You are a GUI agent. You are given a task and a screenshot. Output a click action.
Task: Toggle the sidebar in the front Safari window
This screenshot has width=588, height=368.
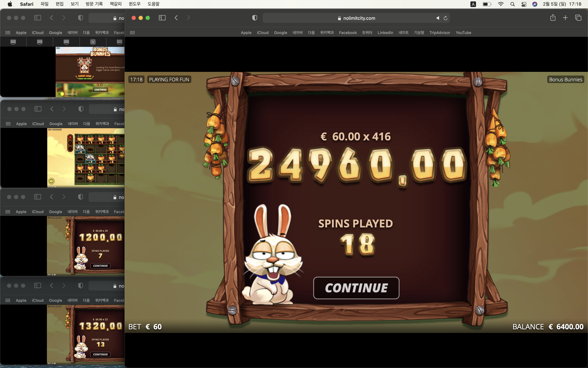(x=162, y=18)
